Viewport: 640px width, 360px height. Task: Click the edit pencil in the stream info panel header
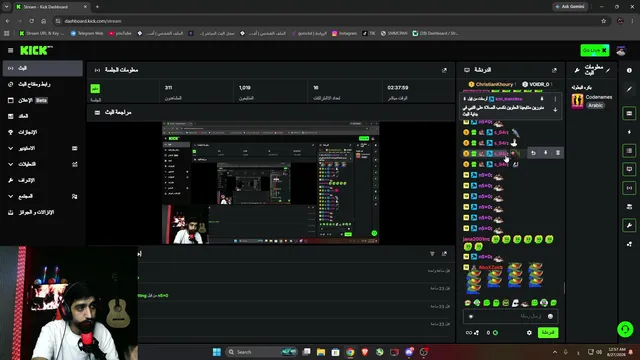(608, 70)
